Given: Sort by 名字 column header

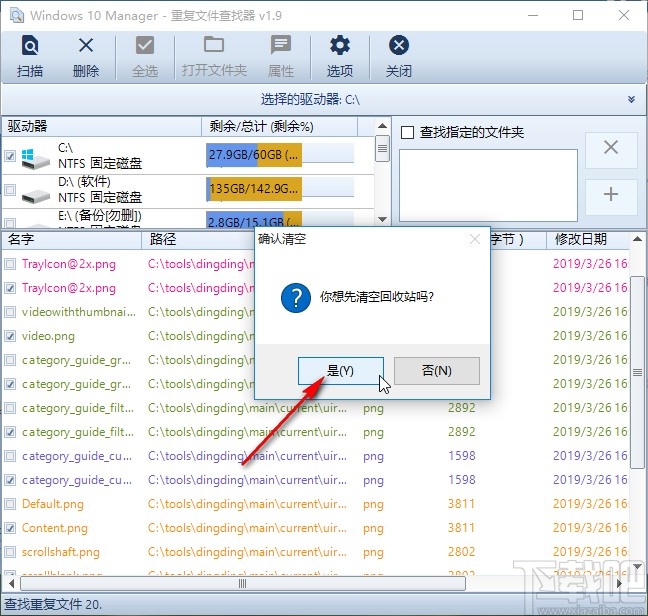Looking at the screenshot, I should (71, 239).
